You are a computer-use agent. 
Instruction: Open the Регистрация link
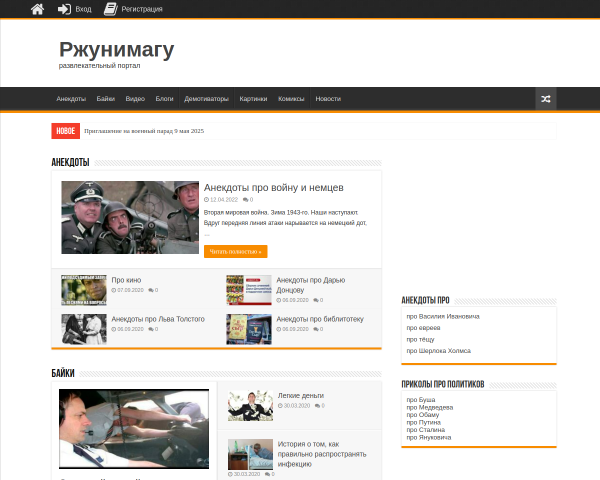pyautogui.click(x=142, y=9)
